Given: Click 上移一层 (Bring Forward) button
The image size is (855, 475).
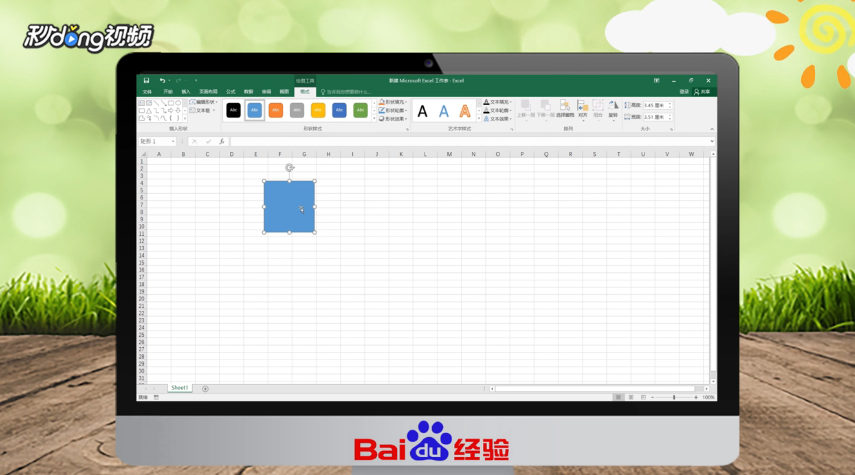Looking at the screenshot, I should point(526,109).
